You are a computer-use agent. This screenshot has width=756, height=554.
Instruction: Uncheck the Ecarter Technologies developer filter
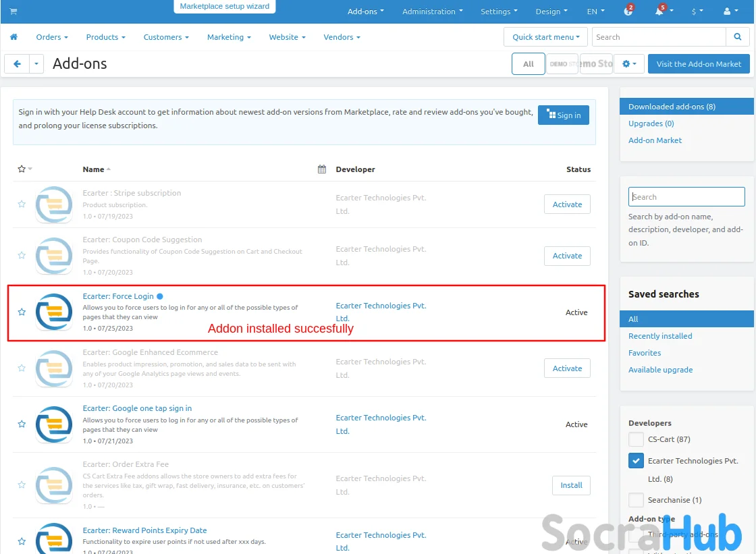(636, 461)
